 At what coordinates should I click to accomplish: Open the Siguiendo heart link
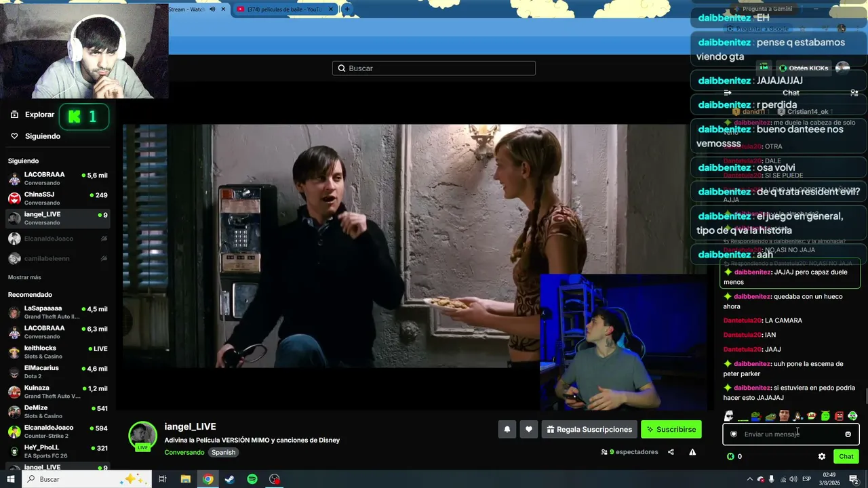35,136
